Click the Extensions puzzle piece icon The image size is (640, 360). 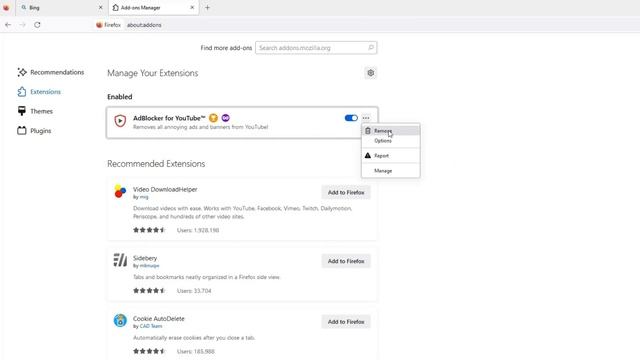click(22, 92)
